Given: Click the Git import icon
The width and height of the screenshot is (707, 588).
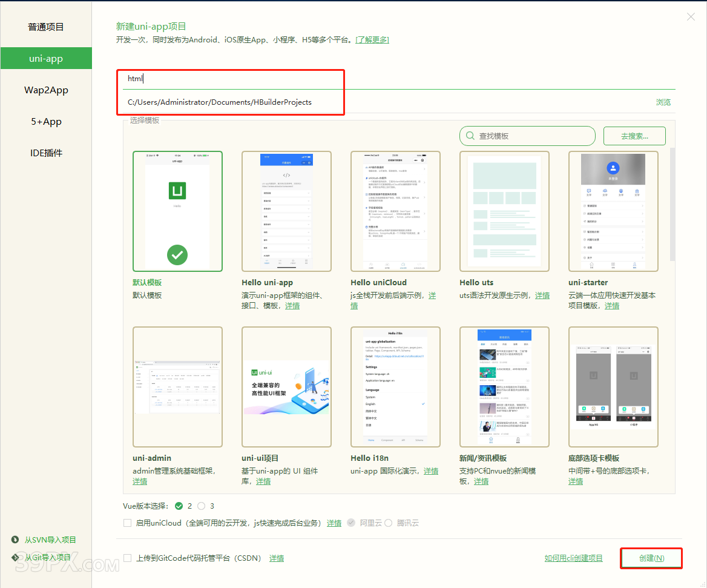Looking at the screenshot, I should click(15, 557).
